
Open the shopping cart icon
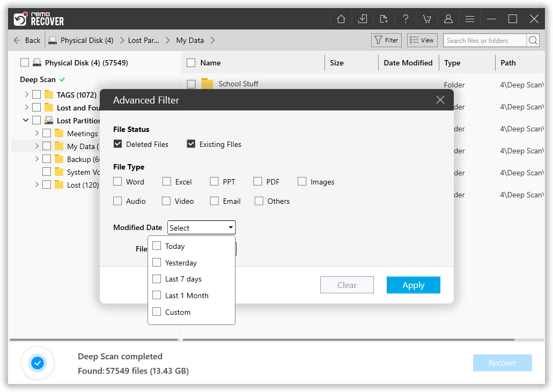coord(427,19)
